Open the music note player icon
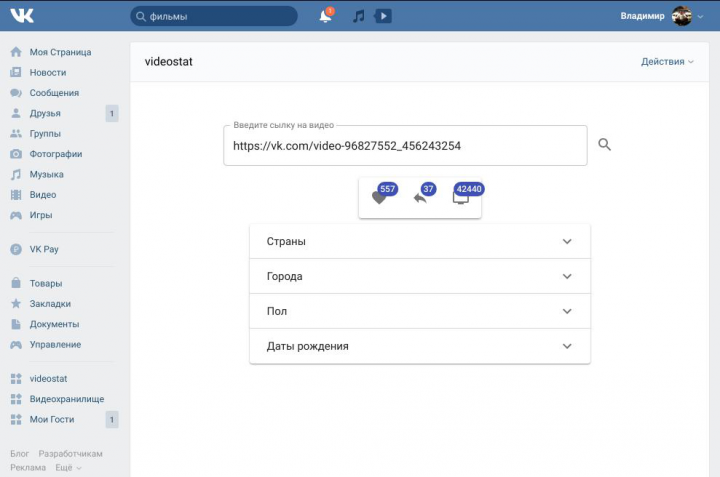Viewport: 720px width, 477px height. tap(359, 16)
